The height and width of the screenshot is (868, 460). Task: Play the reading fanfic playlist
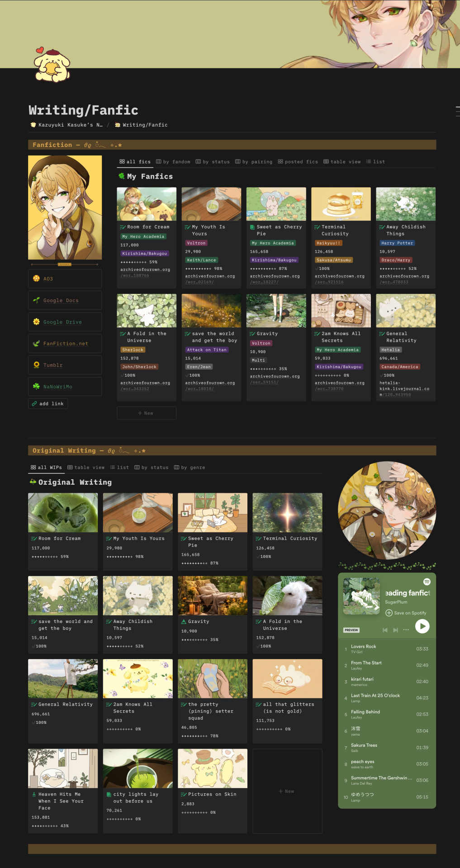(x=422, y=626)
